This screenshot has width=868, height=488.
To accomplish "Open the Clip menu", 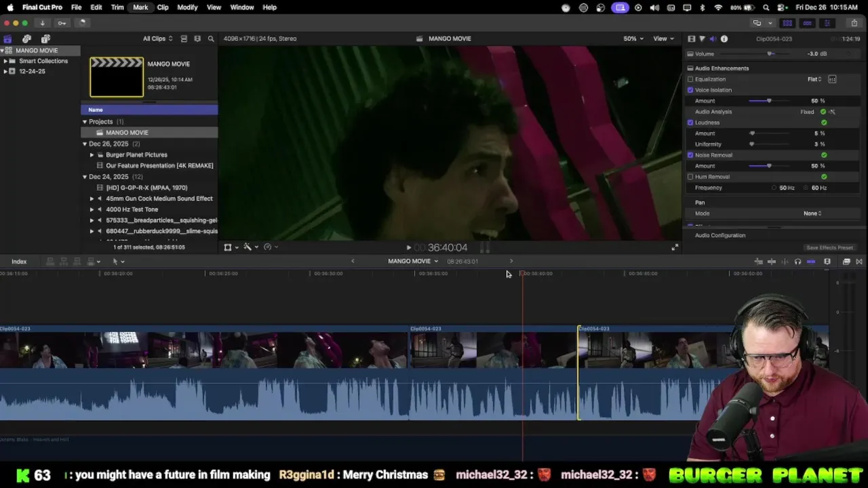I will [163, 7].
